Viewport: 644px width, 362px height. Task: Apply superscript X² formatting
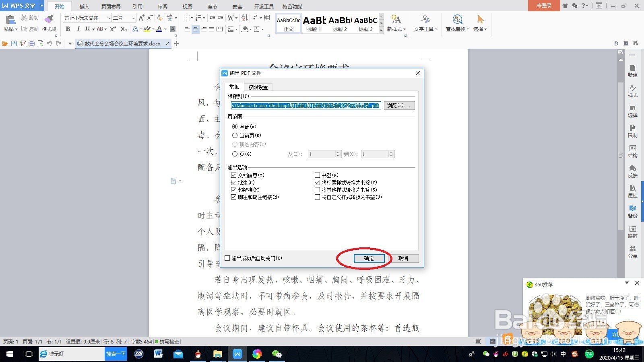pos(113,29)
